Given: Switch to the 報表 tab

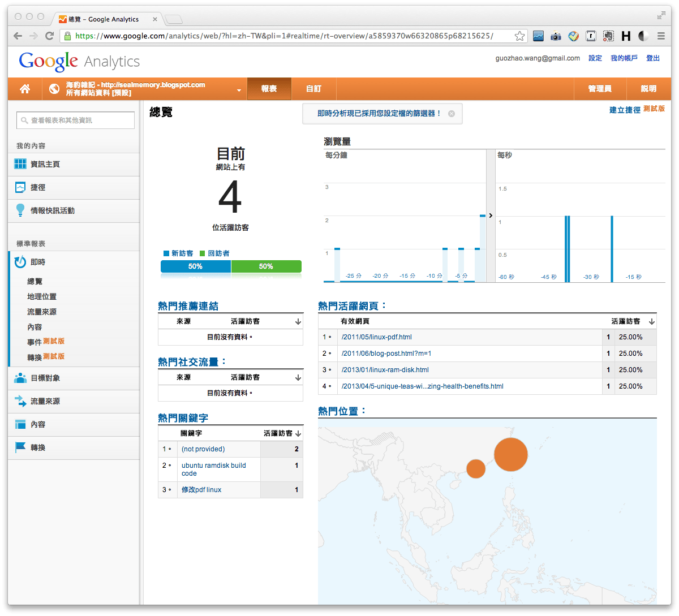Looking at the screenshot, I should 269,89.
